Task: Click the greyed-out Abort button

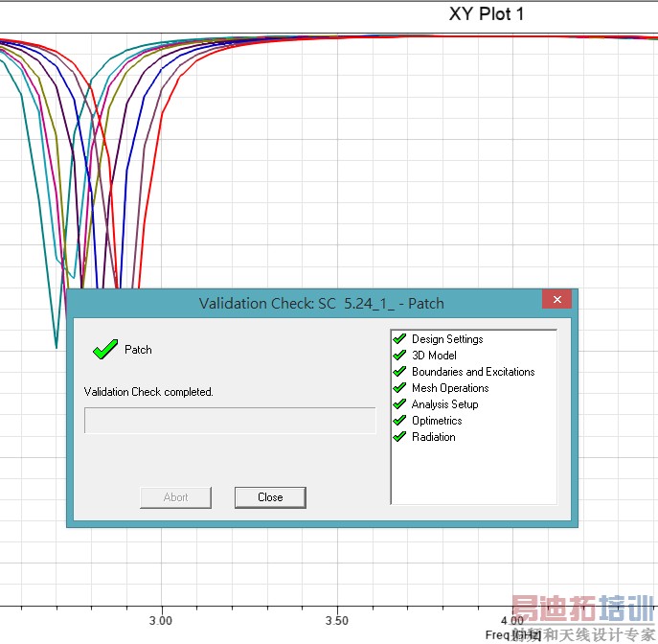Action: pyautogui.click(x=175, y=497)
